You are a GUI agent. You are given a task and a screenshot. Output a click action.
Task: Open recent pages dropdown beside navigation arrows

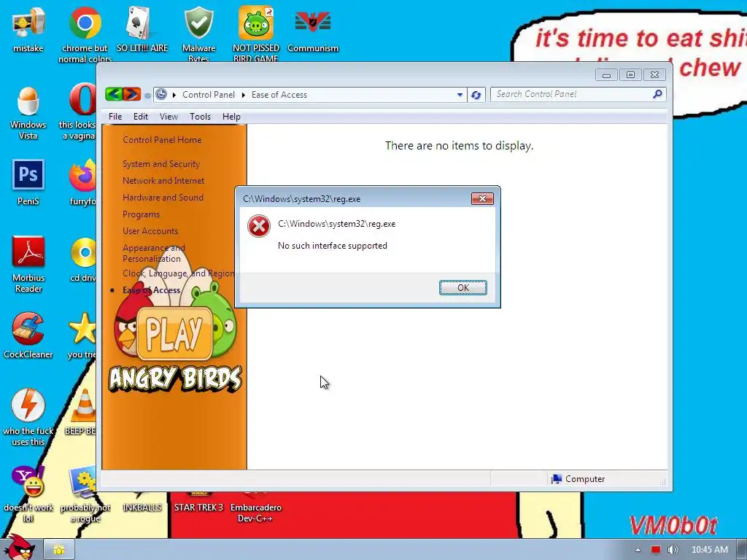coord(147,96)
